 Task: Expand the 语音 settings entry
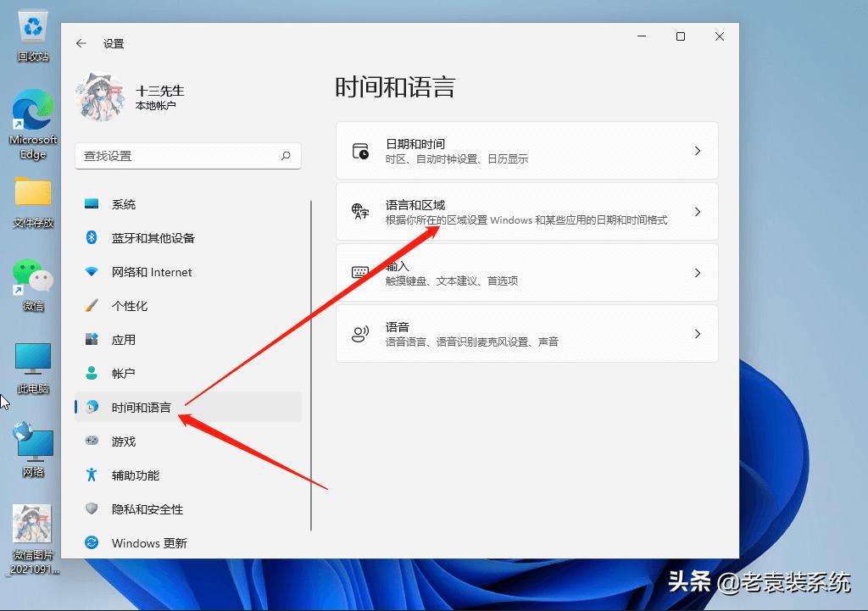pos(527,333)
